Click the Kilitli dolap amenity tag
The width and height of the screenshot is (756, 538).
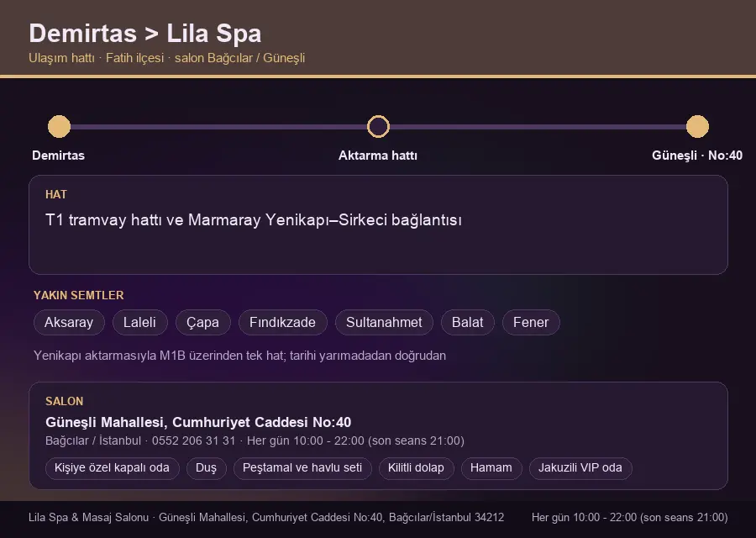pyautogui.click(x=416, y=468)
